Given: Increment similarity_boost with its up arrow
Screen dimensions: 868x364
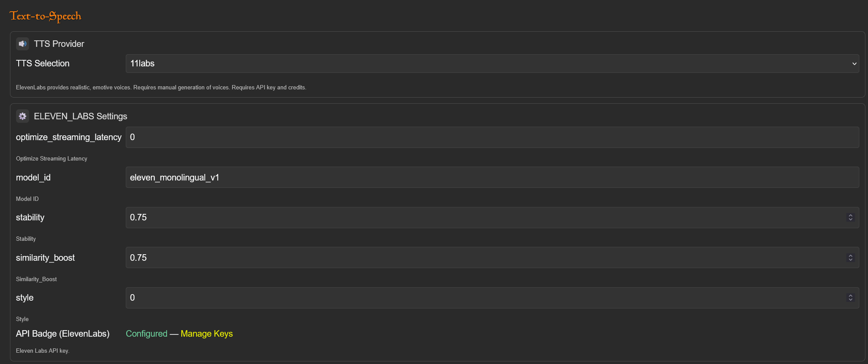Looking at the screenshot, I should click(850, 256).
